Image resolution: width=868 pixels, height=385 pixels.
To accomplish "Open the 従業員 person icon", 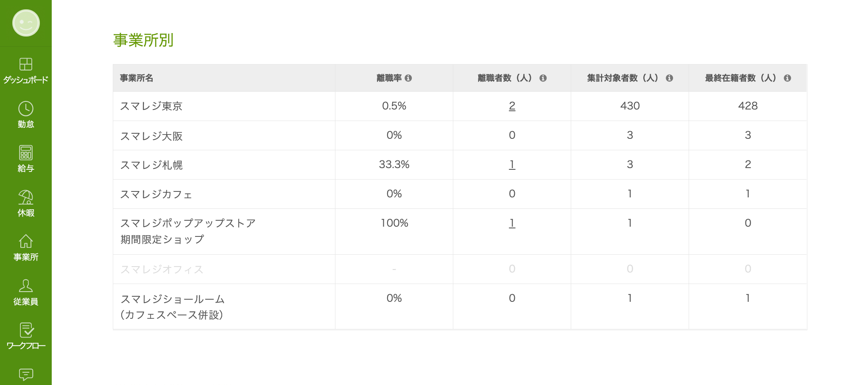I will pyautogui.click(x=26, y=286).
